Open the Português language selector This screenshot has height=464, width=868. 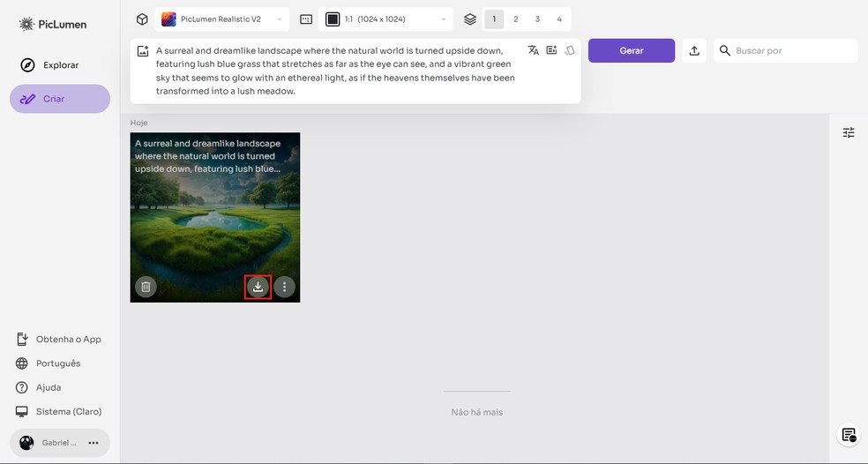coord(49,363)
